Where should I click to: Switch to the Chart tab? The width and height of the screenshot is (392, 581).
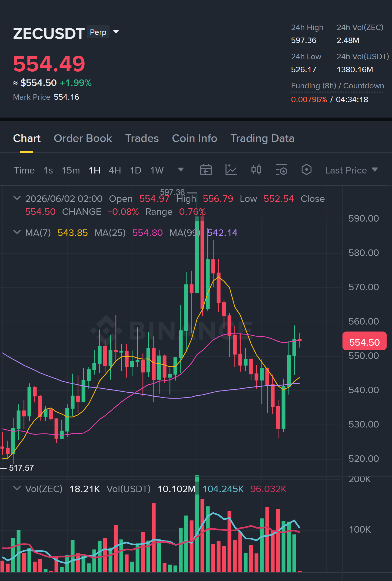pos(27,138)
